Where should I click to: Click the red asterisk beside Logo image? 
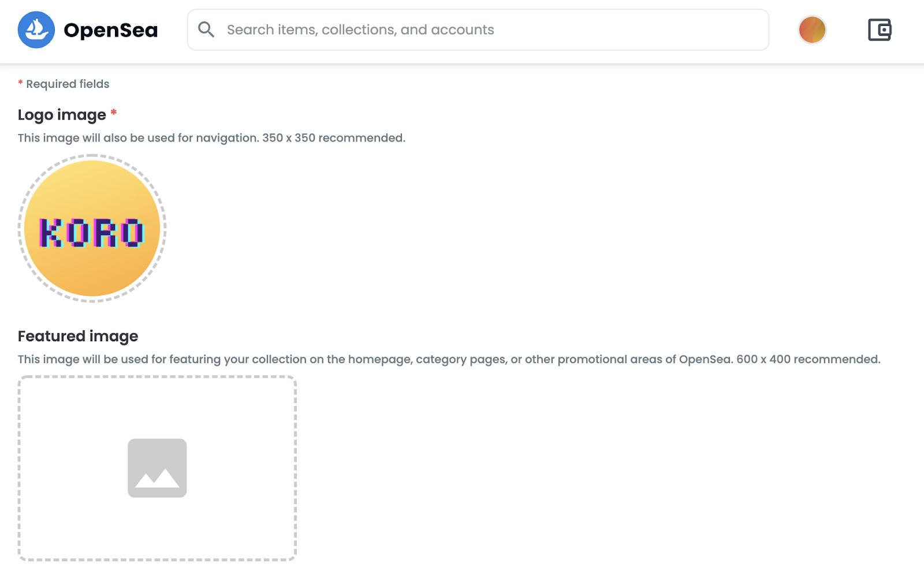(114, 112)
